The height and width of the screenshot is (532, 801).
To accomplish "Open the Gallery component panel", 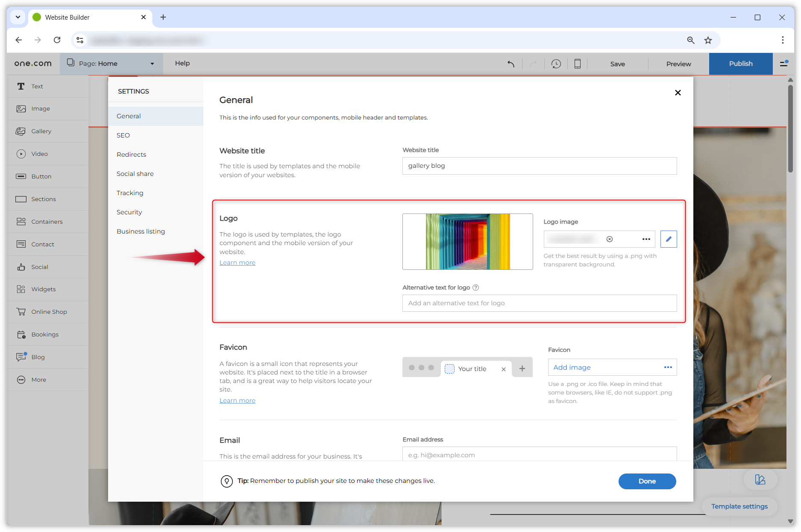I will [x=41, y=131].
